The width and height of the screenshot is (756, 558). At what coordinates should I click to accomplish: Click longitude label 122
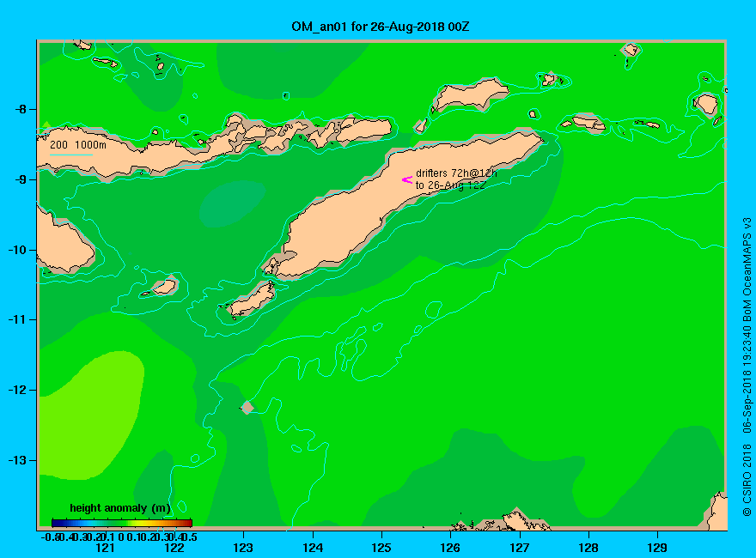[x=174, y=548]
